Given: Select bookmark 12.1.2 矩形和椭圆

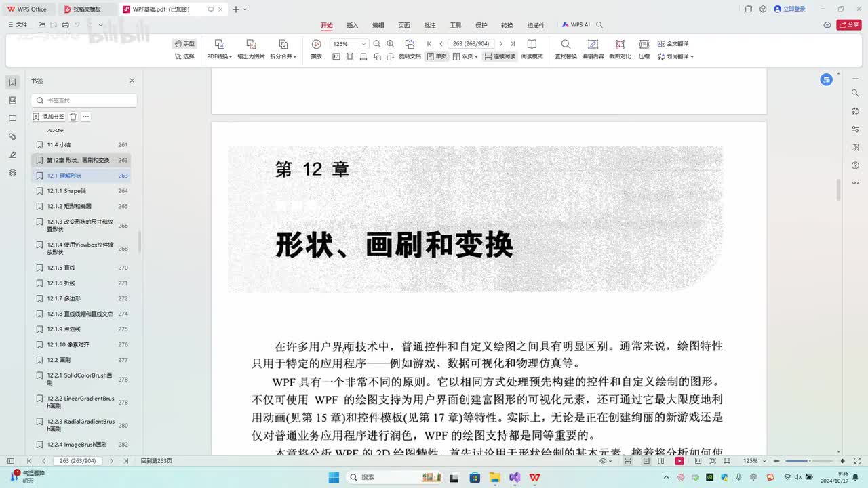Looking at the screenshot, I should pos(81,206).
